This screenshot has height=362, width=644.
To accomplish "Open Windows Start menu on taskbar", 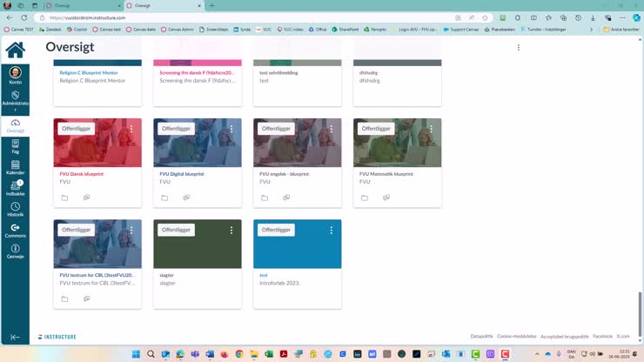I will (x=136, y=354).
